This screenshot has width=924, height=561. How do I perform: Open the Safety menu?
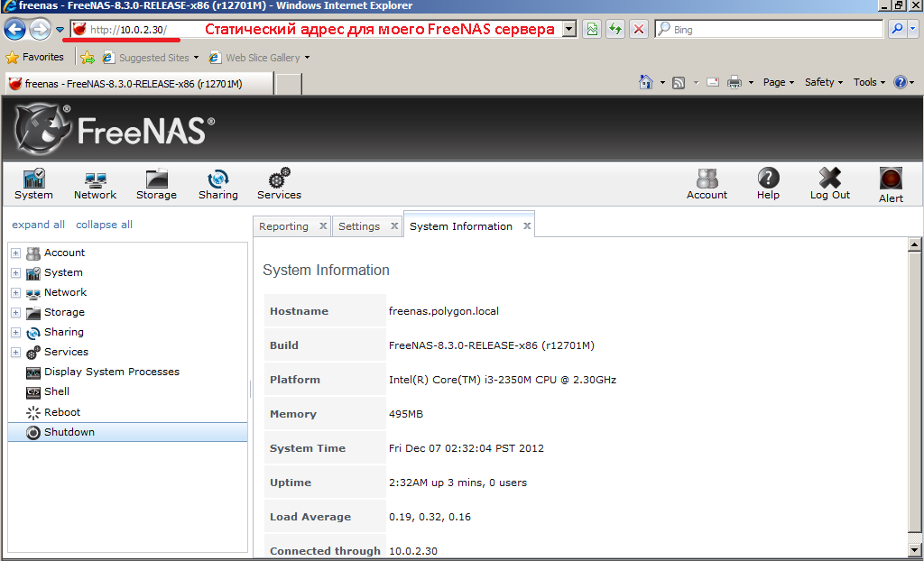click(823, 82)
